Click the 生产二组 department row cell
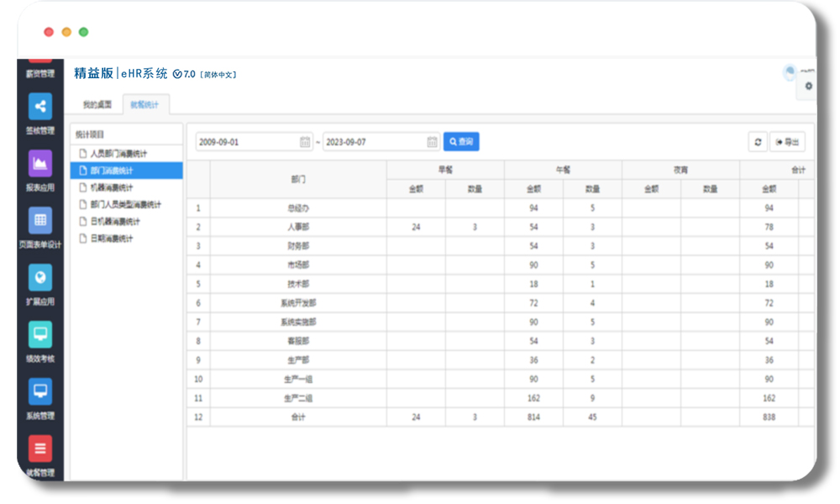 (x=298, y=398)
